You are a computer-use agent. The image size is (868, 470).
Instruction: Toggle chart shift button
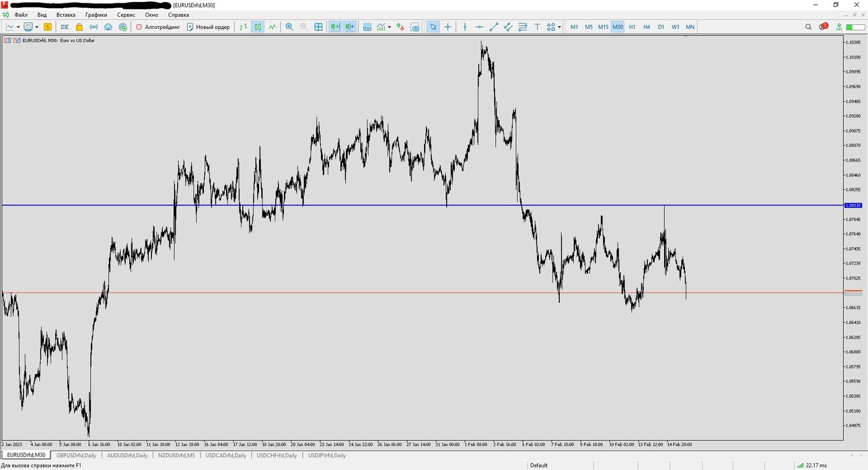[350, 27]
